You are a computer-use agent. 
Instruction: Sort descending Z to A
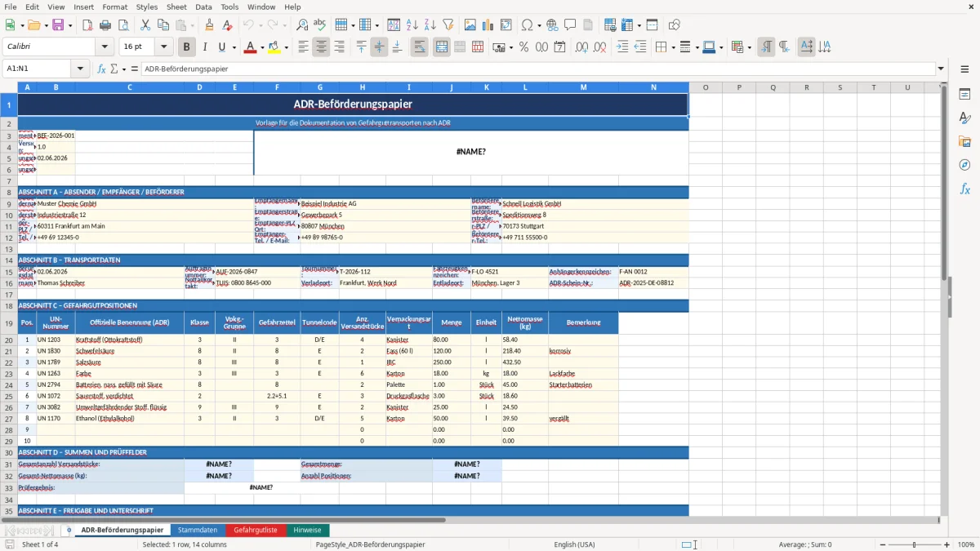click(430, 25)
